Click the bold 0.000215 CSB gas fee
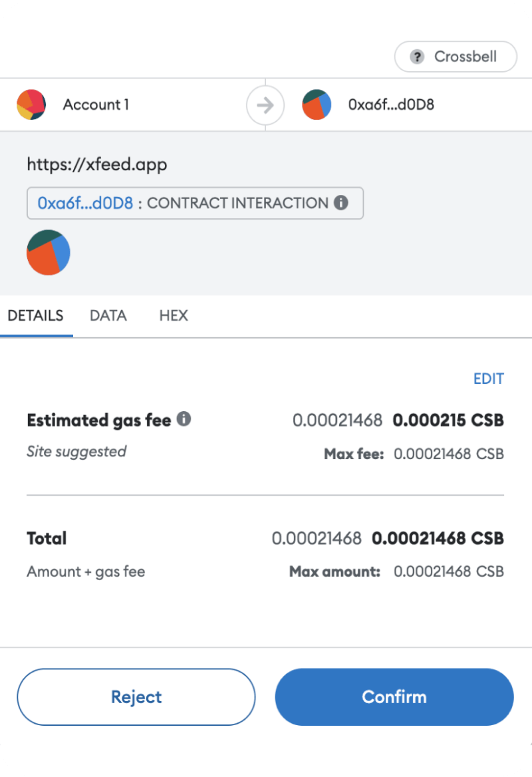The image size is (532, 777). (x=448, y=420)
